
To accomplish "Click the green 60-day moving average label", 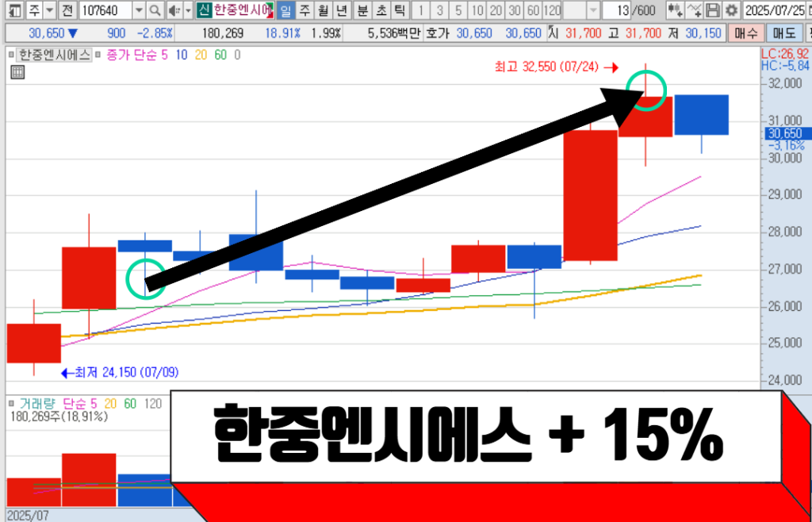I will 220,55.
